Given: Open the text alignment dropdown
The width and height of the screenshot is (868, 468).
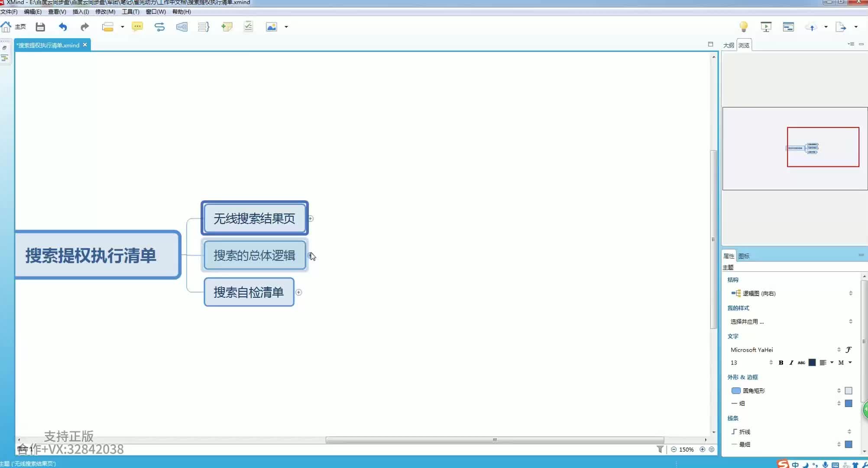Looking at the screenshot, I should pos(832,363).
